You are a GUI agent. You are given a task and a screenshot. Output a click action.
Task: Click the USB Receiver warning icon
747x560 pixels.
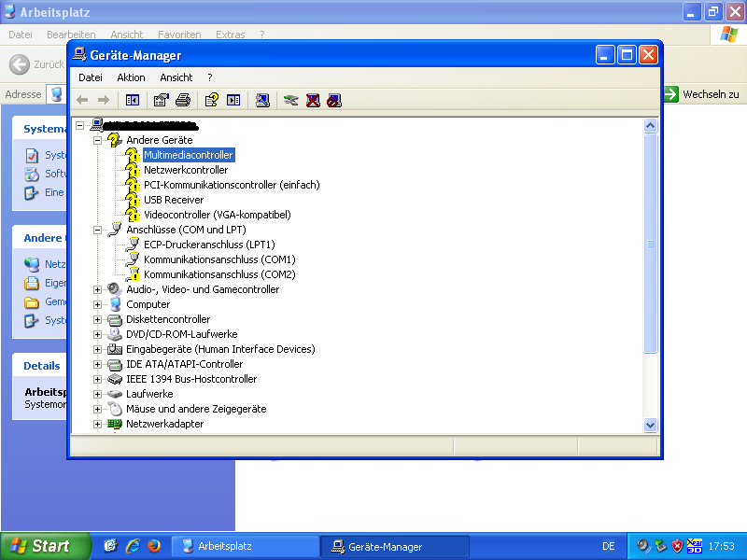pyautogui.click(x=133, y=200)
